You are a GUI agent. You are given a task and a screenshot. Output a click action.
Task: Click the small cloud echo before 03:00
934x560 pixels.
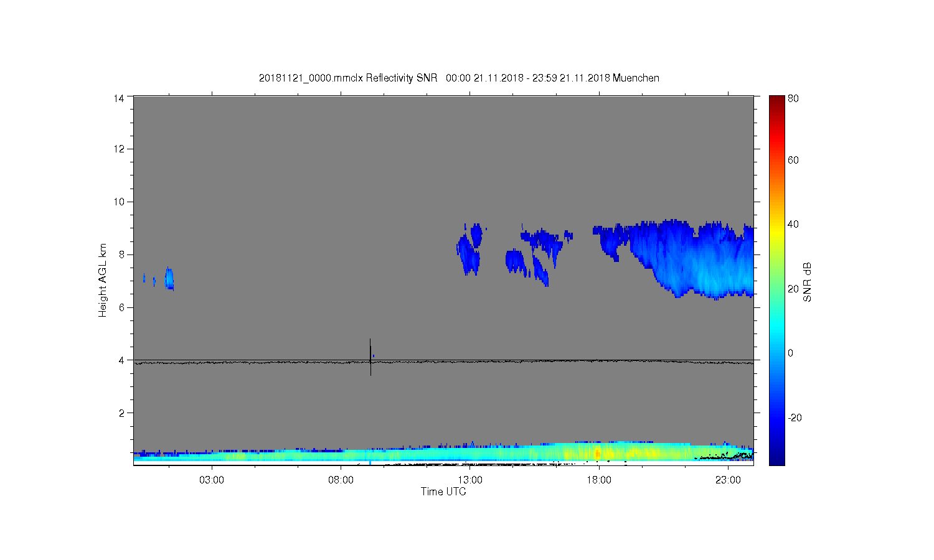[x=169, y=279]
